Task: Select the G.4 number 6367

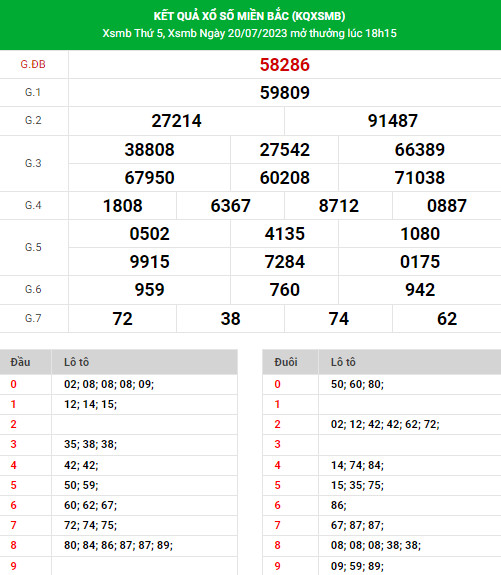Action: coord(230,205)
